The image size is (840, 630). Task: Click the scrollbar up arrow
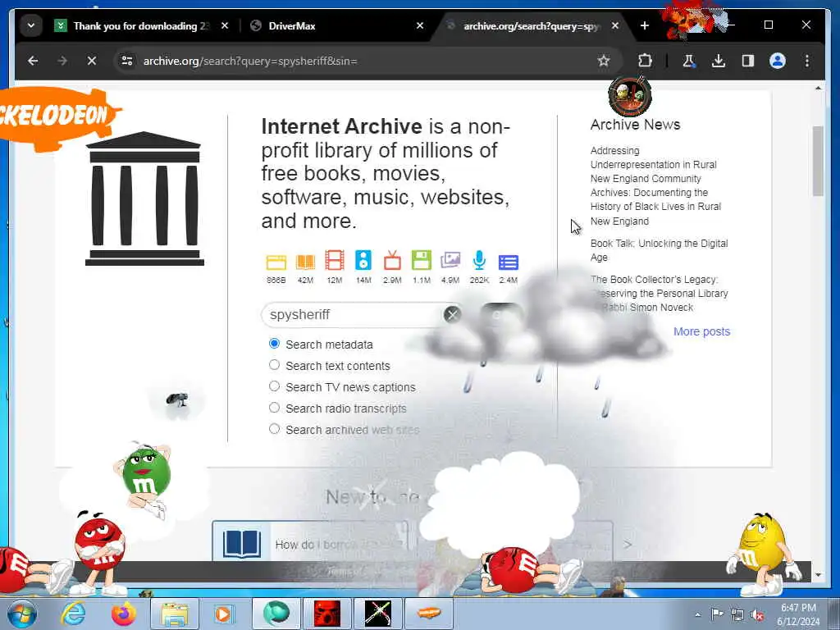818,88
